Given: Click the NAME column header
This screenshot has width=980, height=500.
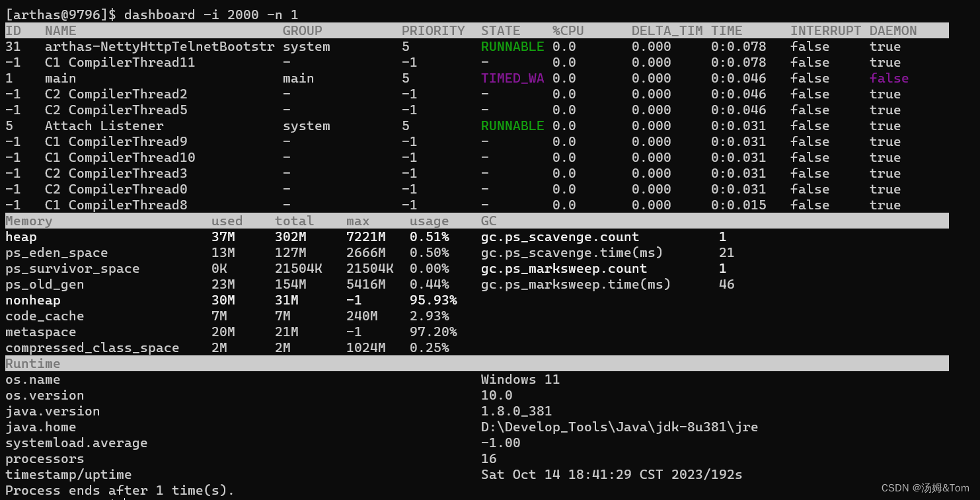Looking at the screenshot, I should 59,30.
